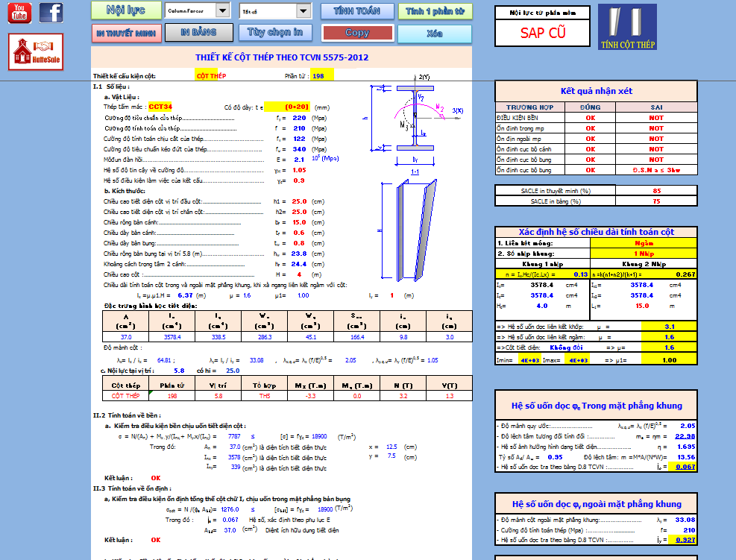The image size is (736, 560).
Task: Click the TÍNH TOÁN button
Action: click(x=356, y=10)
